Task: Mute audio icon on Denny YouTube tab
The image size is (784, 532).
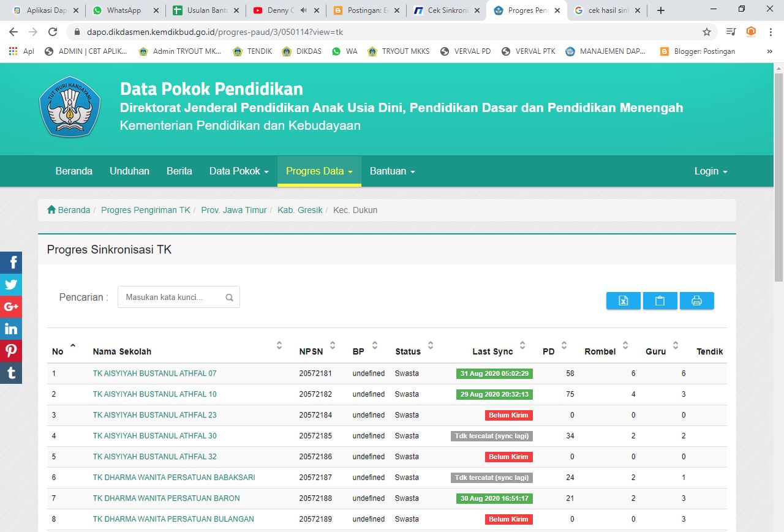Action: pos(303,10)
